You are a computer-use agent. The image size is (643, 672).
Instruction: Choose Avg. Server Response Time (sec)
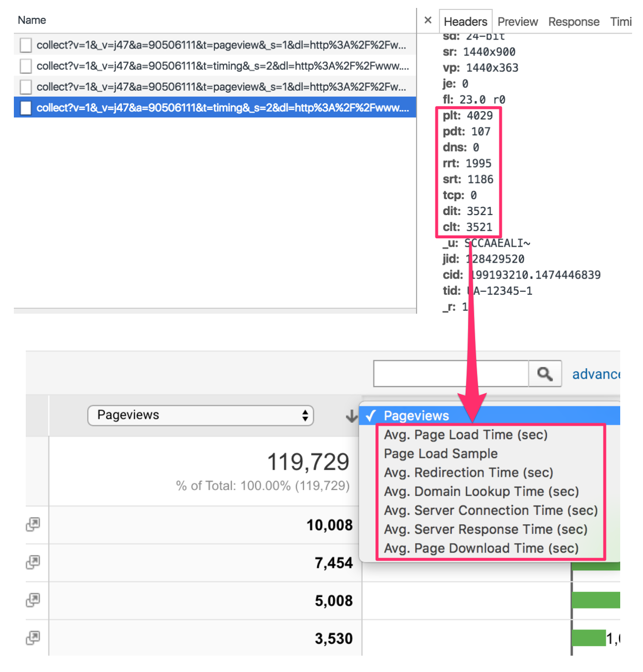[485, 529]
